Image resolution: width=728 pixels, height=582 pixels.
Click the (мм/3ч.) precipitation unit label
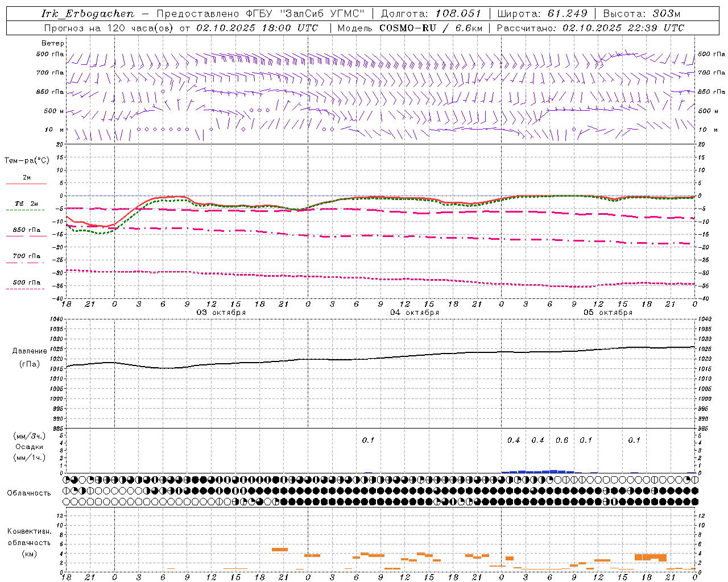pos(30,436)
